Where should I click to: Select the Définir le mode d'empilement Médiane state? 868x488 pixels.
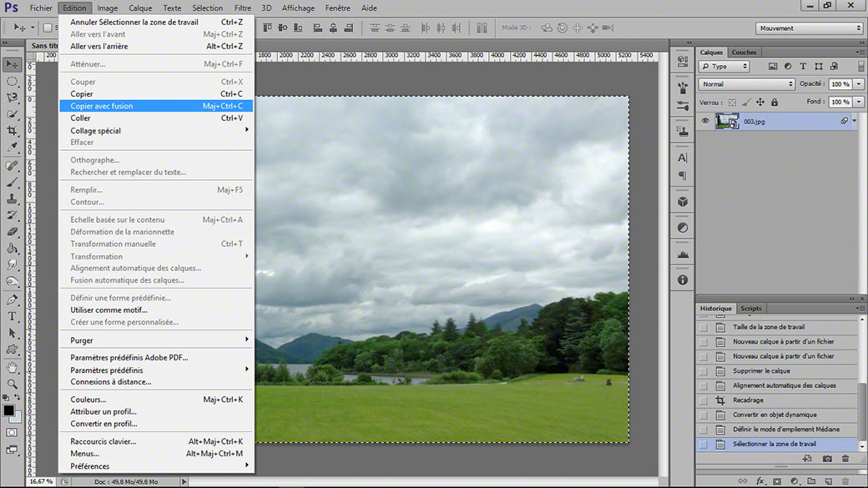click(x=786, y=430)
